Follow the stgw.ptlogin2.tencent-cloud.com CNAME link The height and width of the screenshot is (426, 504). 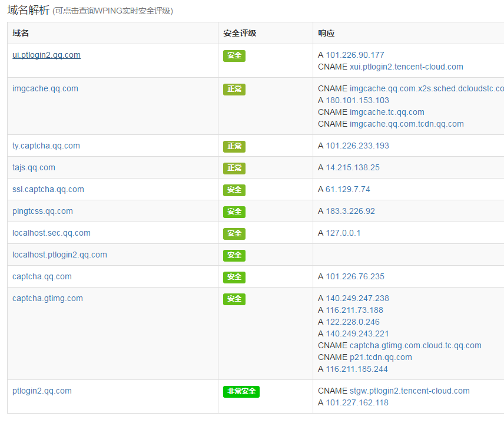[x=410, y=391]
